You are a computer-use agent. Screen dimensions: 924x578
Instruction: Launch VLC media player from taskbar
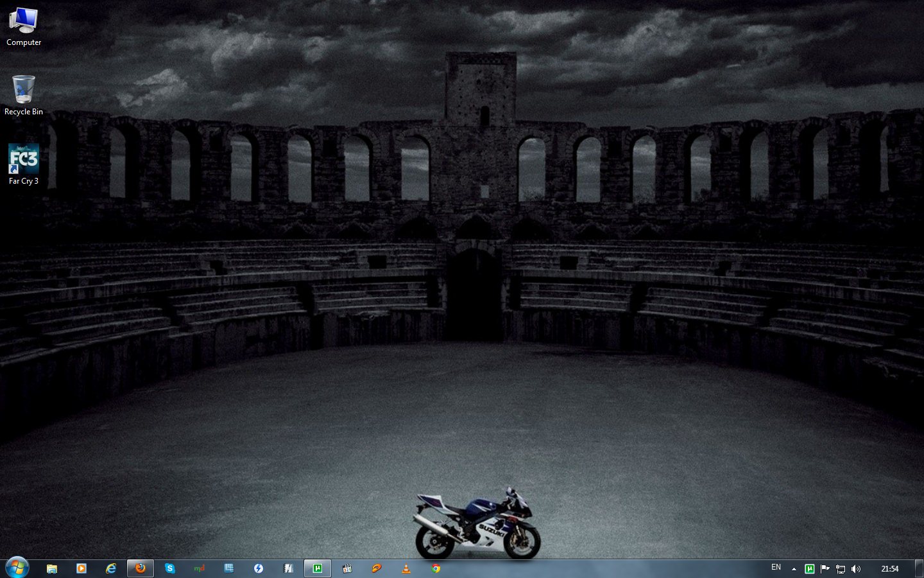[x=406, y=568]
